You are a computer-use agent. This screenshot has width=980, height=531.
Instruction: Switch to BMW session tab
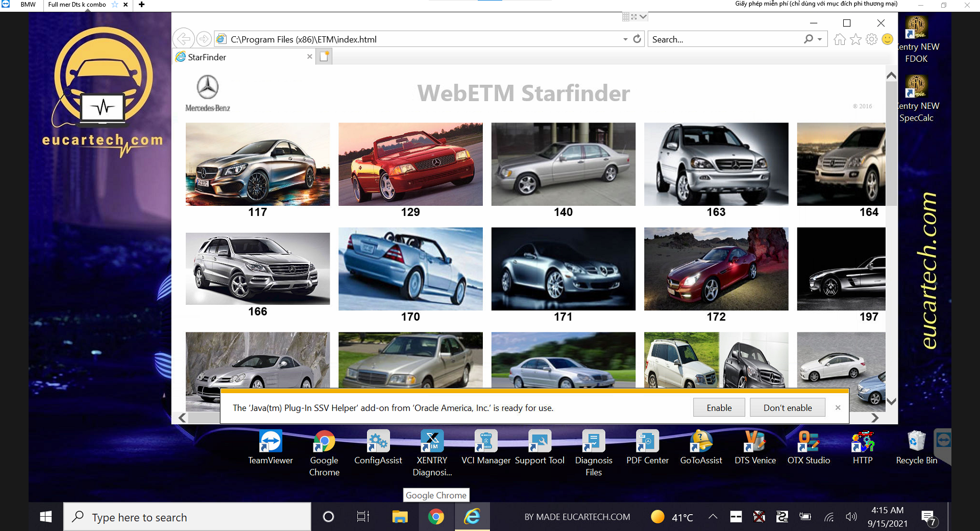point(28,5)
